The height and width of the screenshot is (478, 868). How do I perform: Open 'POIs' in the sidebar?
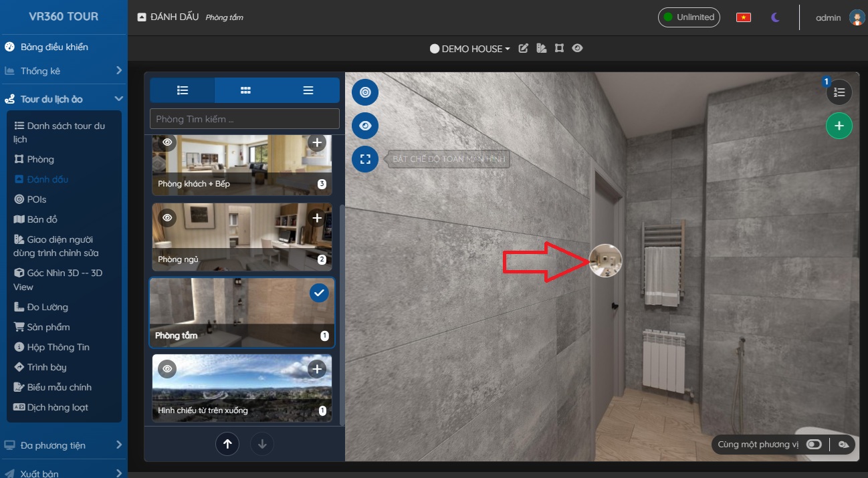pyautogui.click(x=37, y=199)
